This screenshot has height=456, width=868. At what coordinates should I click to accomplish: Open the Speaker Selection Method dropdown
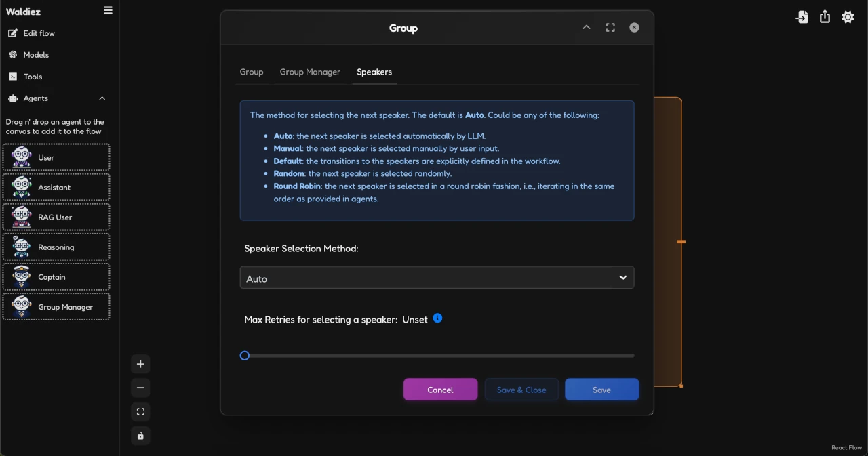point(437,278)
